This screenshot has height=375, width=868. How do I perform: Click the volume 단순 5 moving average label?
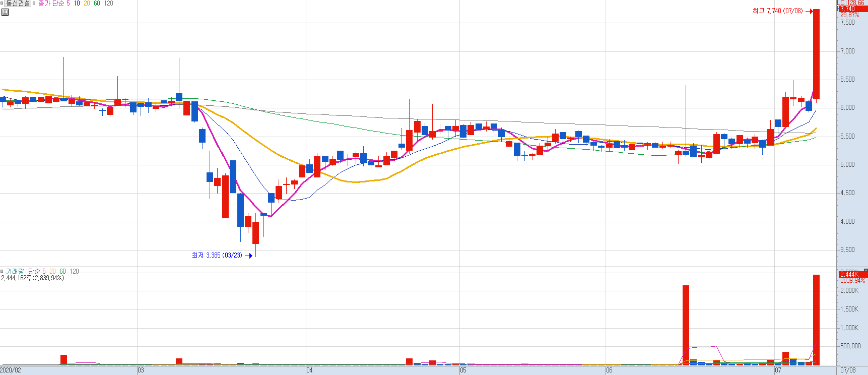tap(36, 271)
